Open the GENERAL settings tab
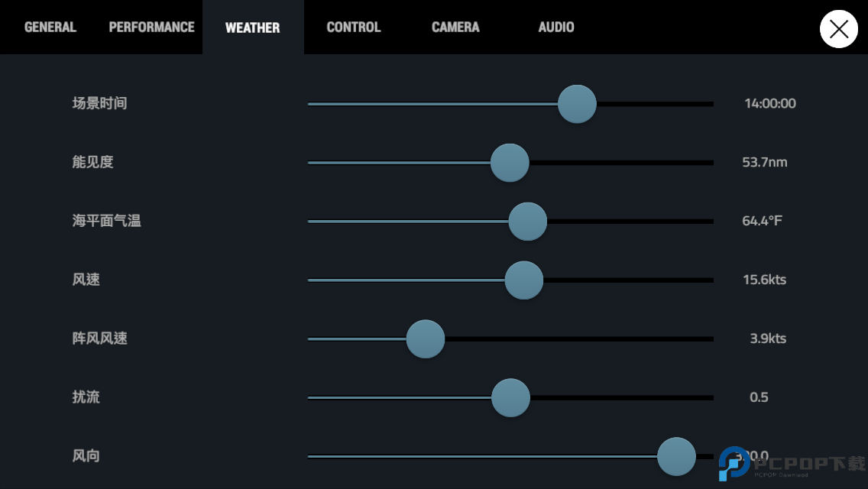Screen dimensions: 868x489 (x=50, y=28)
